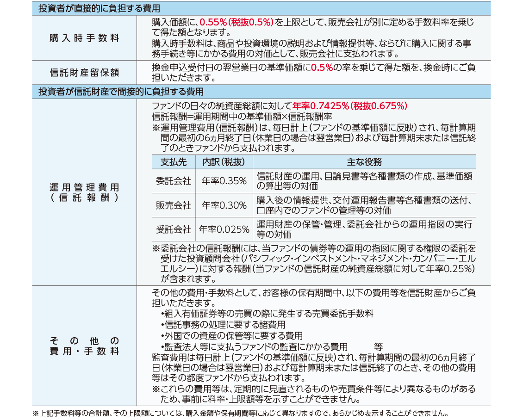Click the 投資者が信託財産で間接的に負担する費用 header
523x420 pixels.
121,92
